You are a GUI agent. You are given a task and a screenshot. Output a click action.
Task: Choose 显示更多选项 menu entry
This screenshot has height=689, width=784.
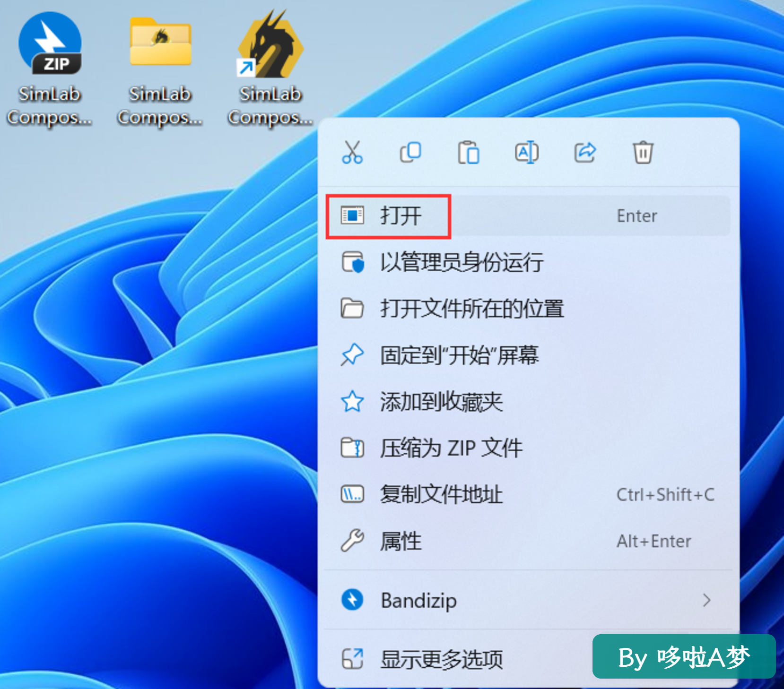528,659
